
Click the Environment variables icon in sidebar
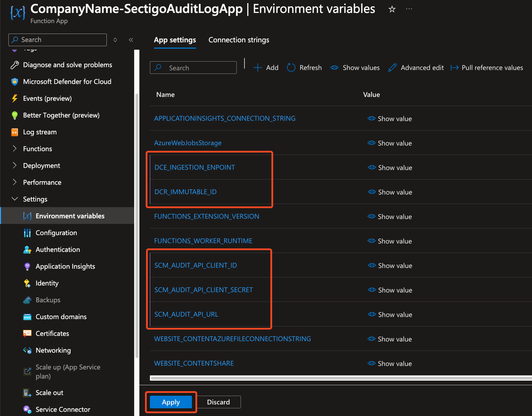pos(27,216)
